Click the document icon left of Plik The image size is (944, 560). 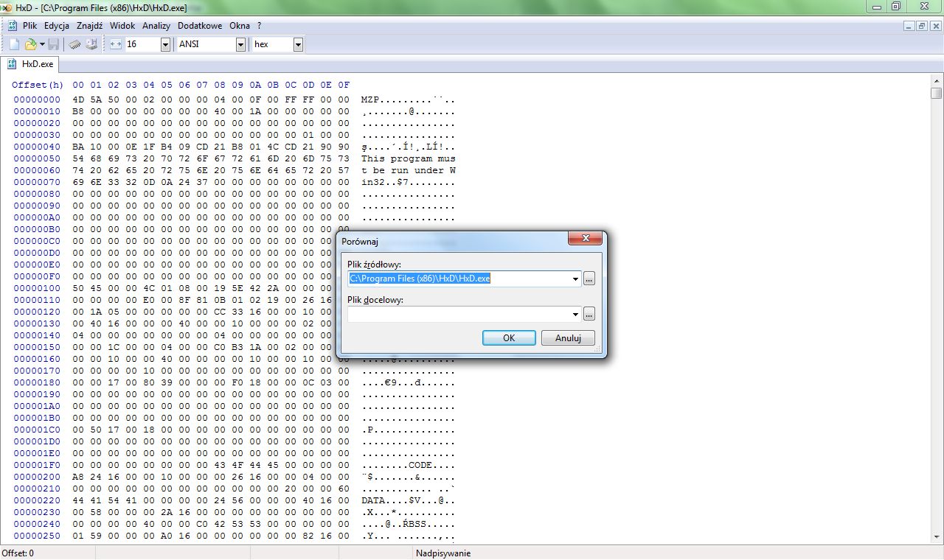click(x=13, y=25)
